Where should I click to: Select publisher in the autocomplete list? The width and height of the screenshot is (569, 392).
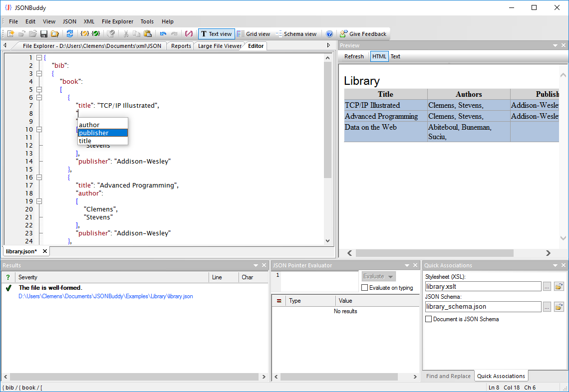click(103, 133)
